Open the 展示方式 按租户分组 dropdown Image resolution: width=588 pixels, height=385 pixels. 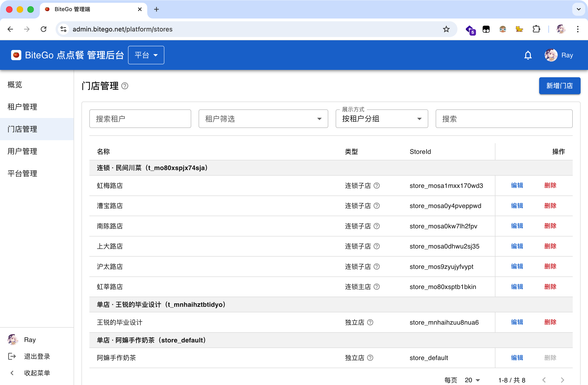click(382, 119)
